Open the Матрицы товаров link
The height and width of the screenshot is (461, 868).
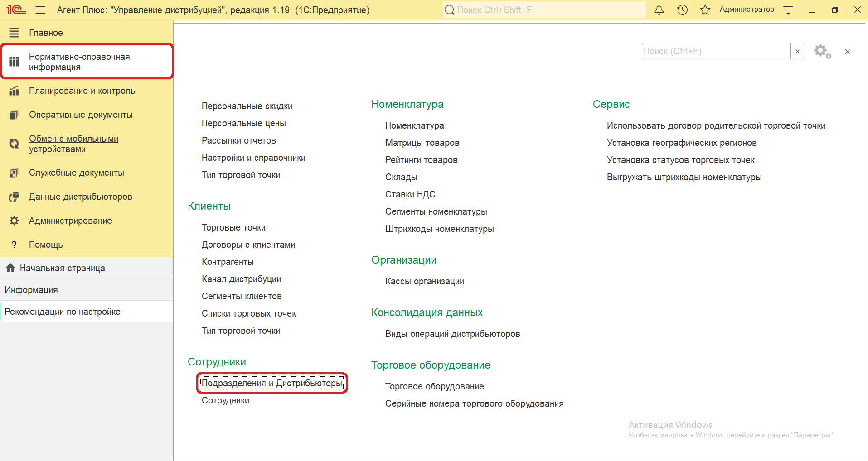click(x=422, y=143)
